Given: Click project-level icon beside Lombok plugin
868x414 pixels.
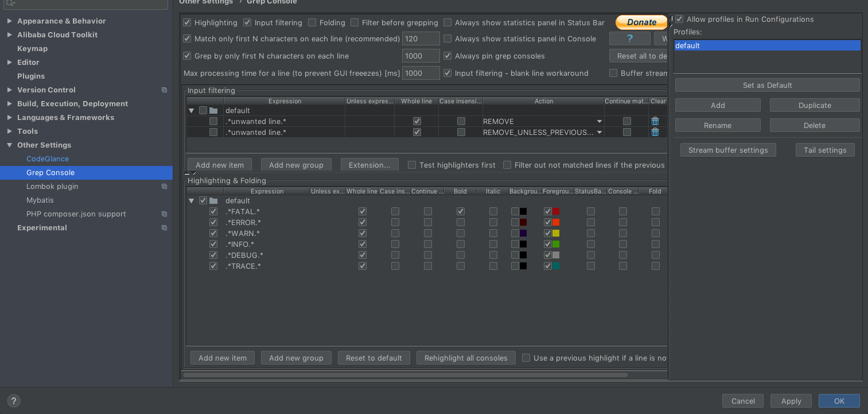Looking at the screenshot, I should (x=164, y=187).
